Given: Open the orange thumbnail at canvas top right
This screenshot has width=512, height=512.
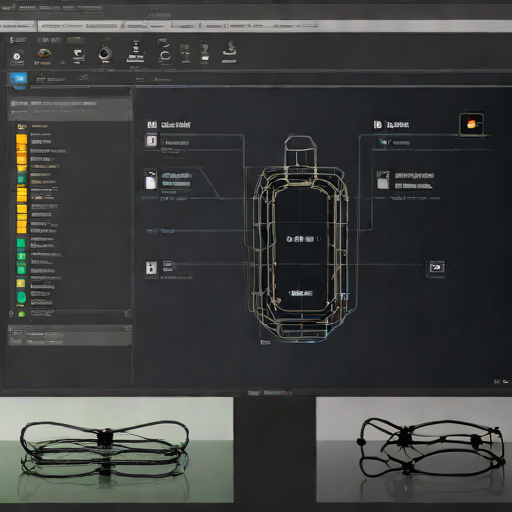Looking at the screenshot, I should [x=472, y=124].
